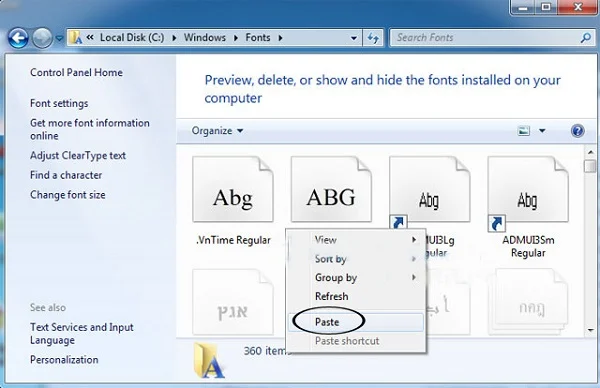This screenshot has height=388, width=600.
Task: Expand arrow after Windows breadcrumb
Action: tap(236, 38)
